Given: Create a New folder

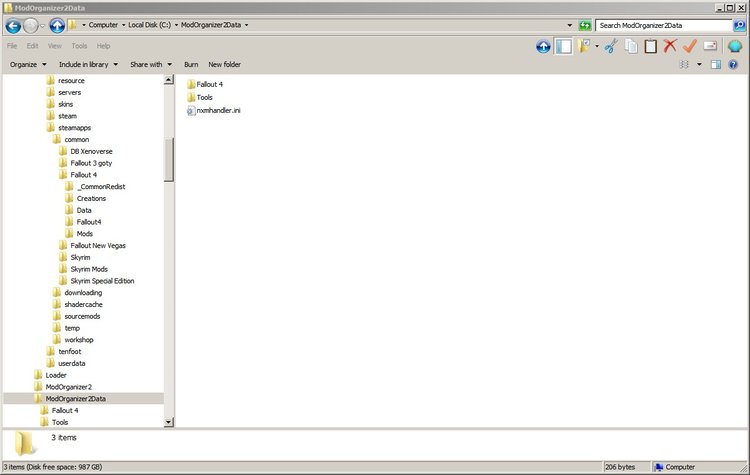Looking at the screenshot, I should pyautogui.click(x=224, y=64).
